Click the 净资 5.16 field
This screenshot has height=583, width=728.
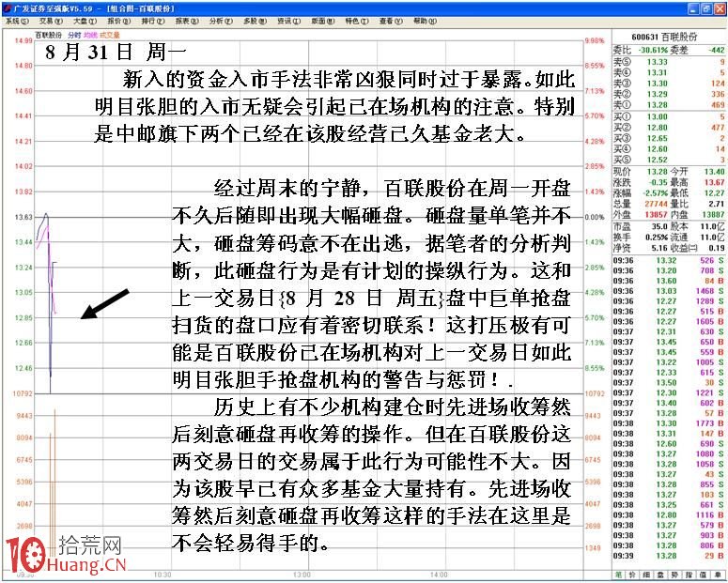point(641,249)
